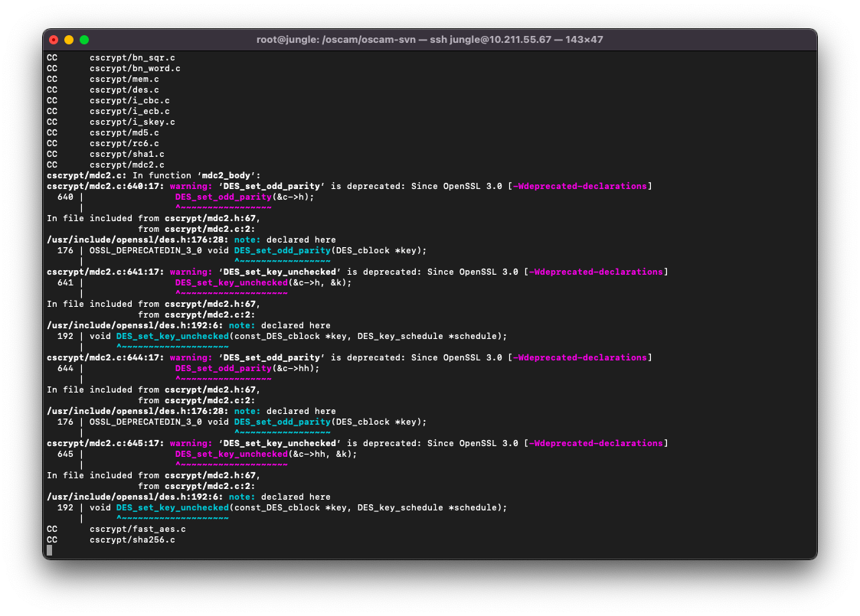This screenshot has width=860, height=616.
Task: Click the green zoom window button
Action: (84, 40)
